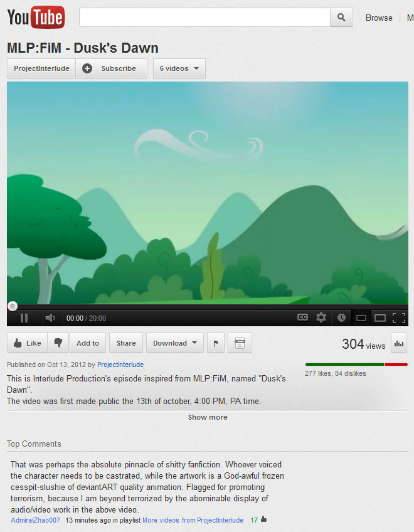This screenshot has height=532, width=414.
Task: Click the thumbs up on top comment
Action: (x=263, y=519)
